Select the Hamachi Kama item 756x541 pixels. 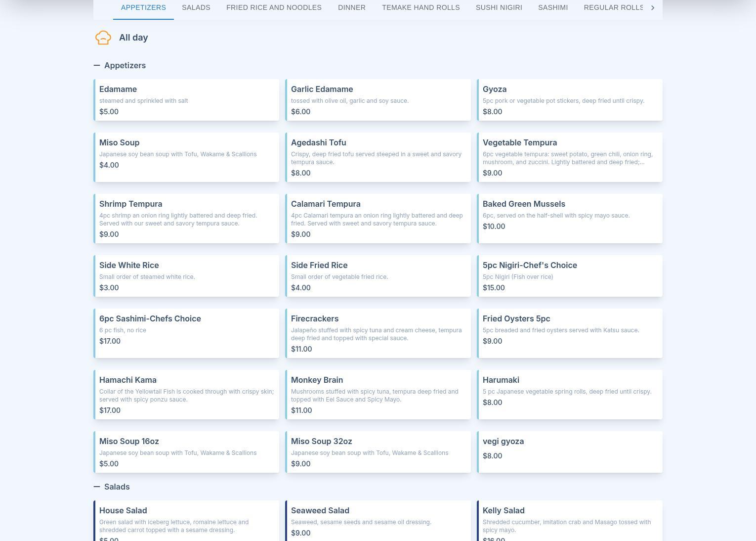click(187, 395)
